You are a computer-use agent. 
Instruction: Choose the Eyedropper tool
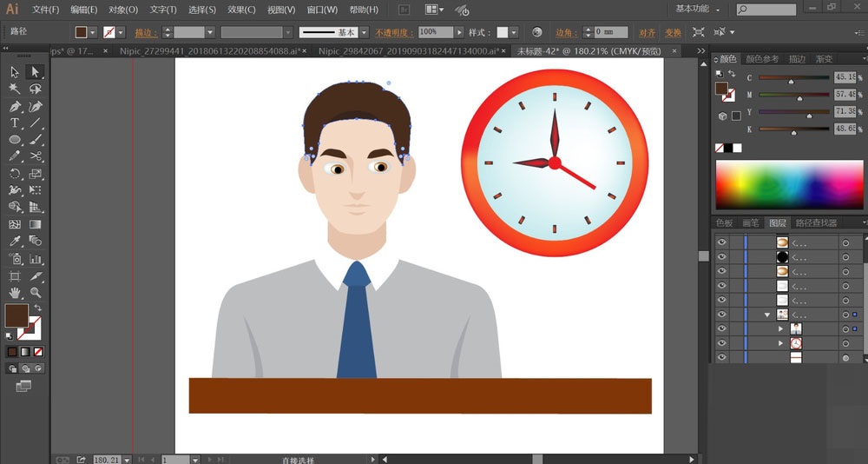point(15,241)
